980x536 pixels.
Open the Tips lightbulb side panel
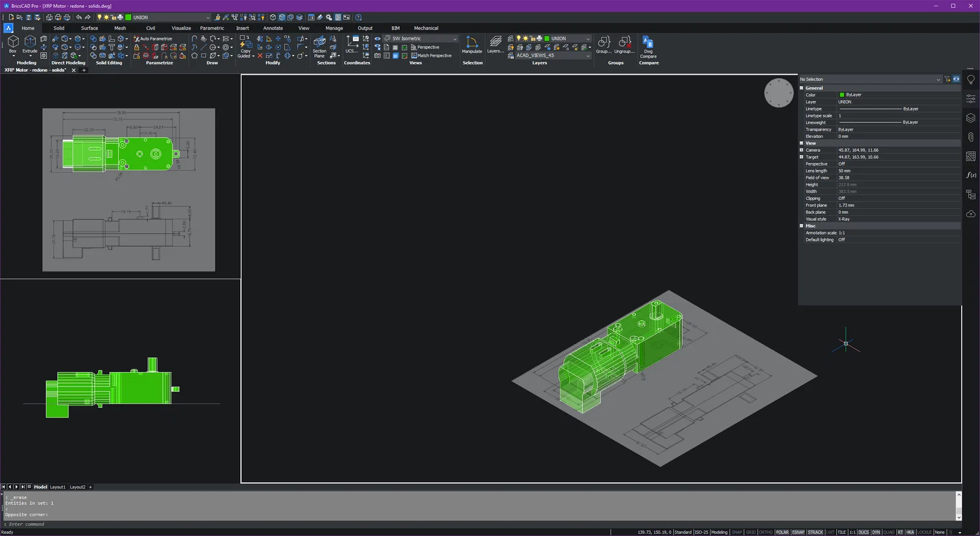[x=971, y=80]
